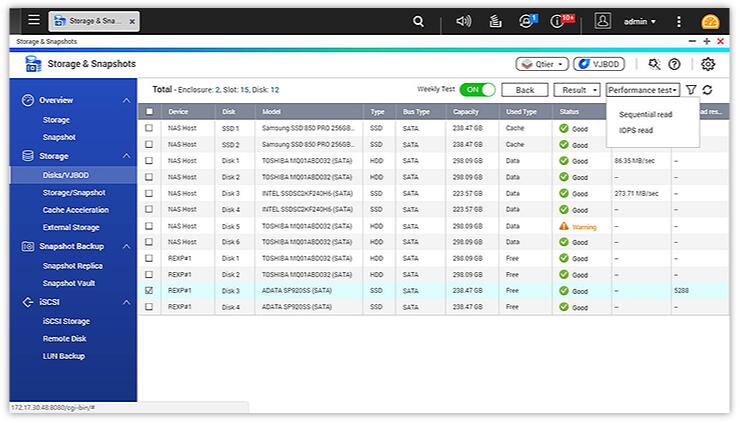
Task: Open the Performance test dropdown
Action: click(x=643, y=90)
